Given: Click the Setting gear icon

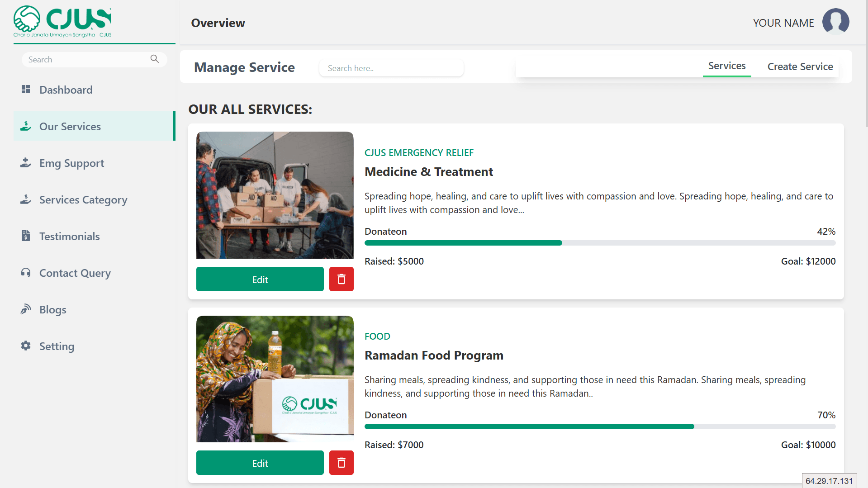Looking at the screenshot, I should 26,346.
